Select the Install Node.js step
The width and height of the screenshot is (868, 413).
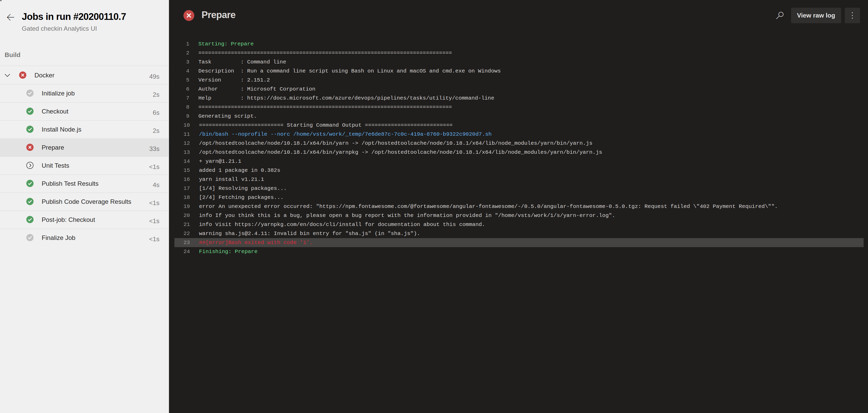tap(61, 129)
